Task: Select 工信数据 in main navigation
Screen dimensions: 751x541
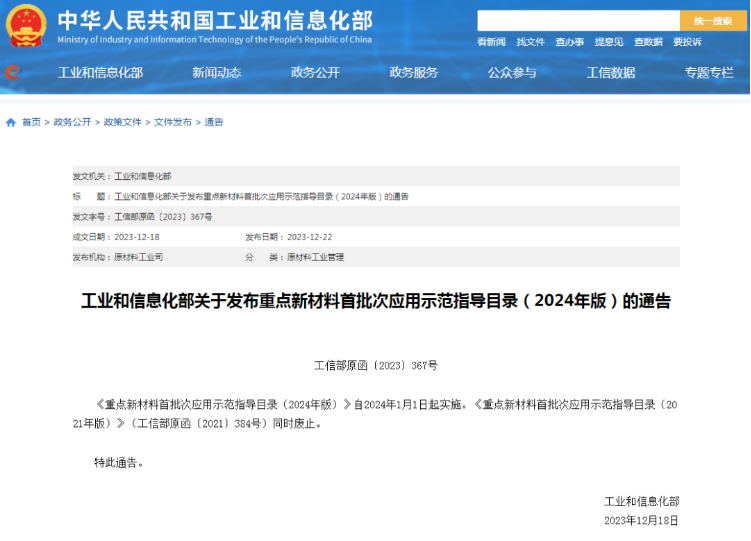Action: (x=611, y=73)
